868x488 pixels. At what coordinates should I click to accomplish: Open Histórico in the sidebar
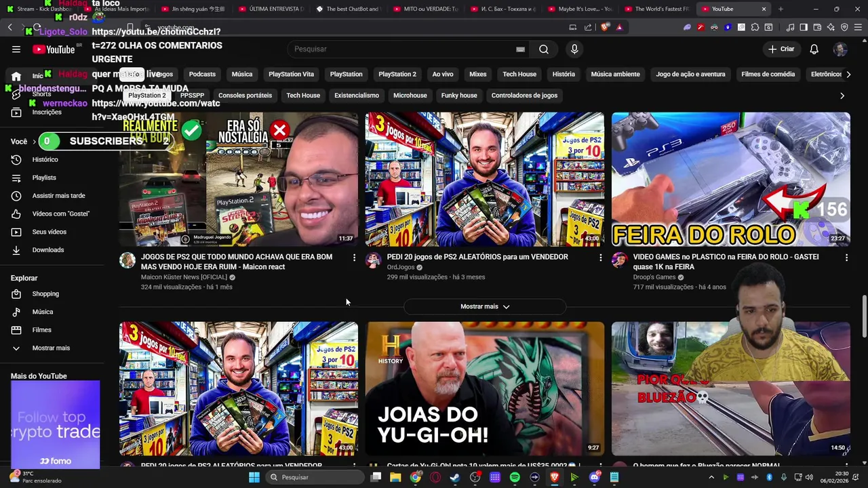45,159
